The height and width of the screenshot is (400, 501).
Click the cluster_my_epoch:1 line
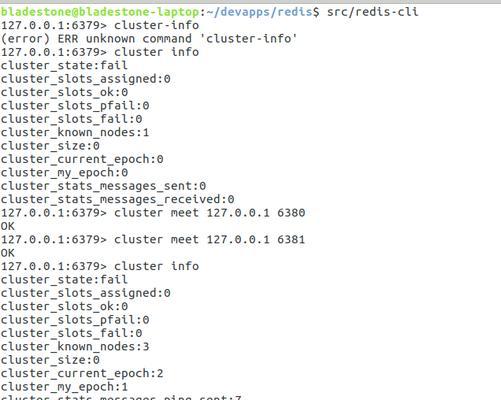[x=64, y=387]
